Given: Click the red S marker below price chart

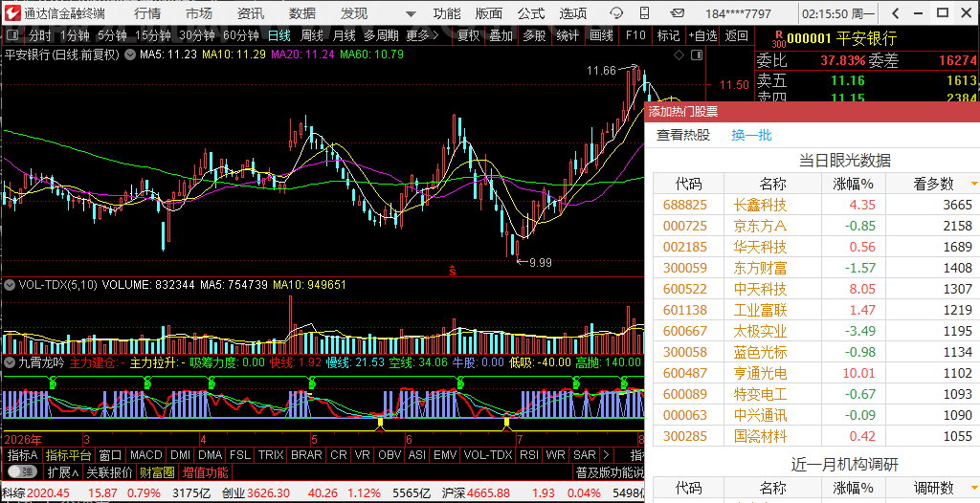Looking at the screenshot, I should (x=452, y=272).
